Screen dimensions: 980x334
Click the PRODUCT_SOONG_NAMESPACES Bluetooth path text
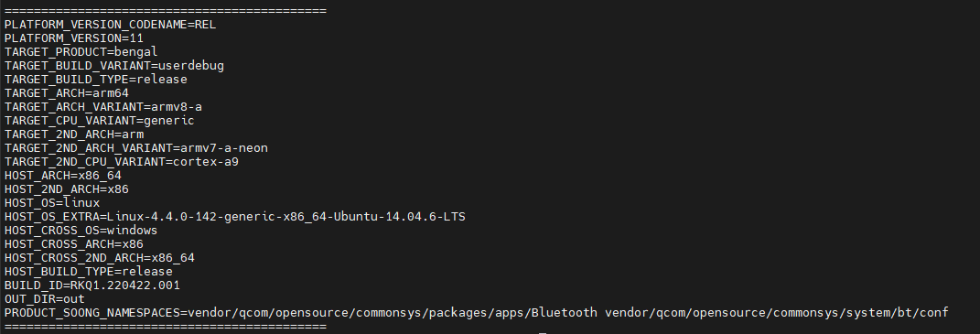coord(393,313)
